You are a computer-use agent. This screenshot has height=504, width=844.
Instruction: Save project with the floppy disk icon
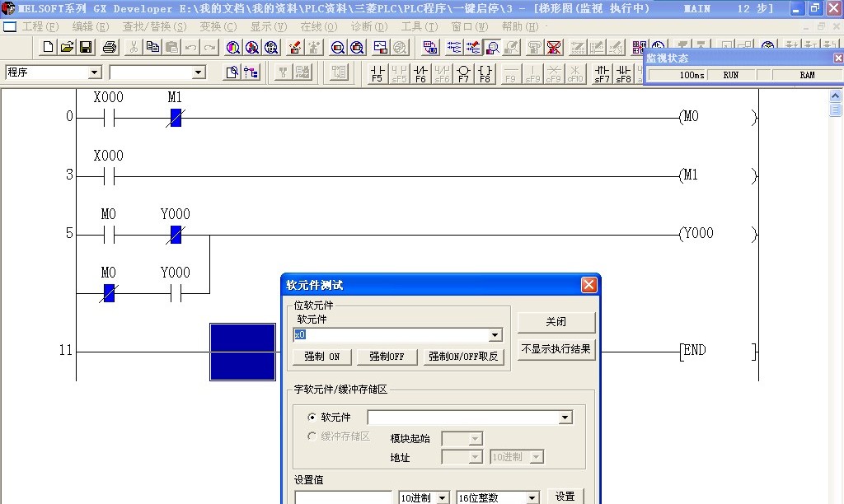coord(86,47)
